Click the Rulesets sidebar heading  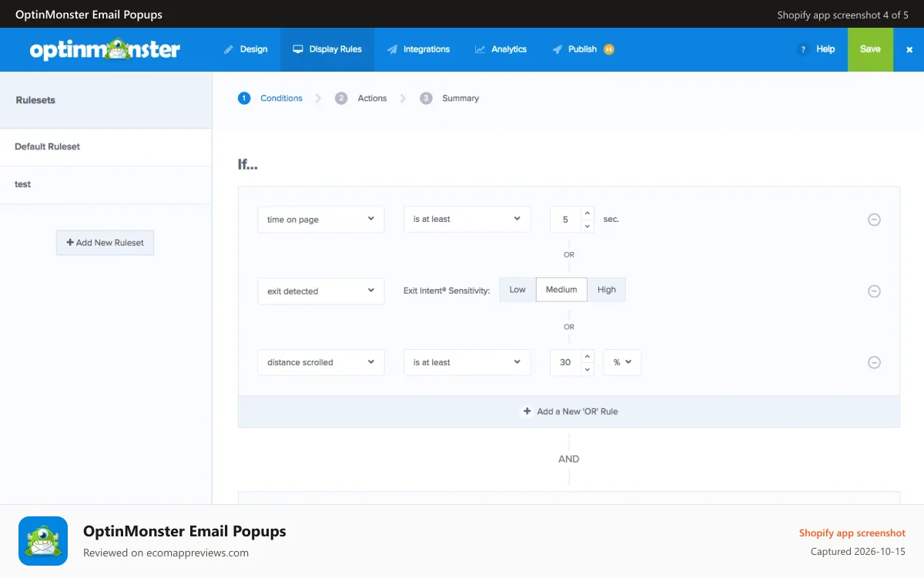(35, 100)
